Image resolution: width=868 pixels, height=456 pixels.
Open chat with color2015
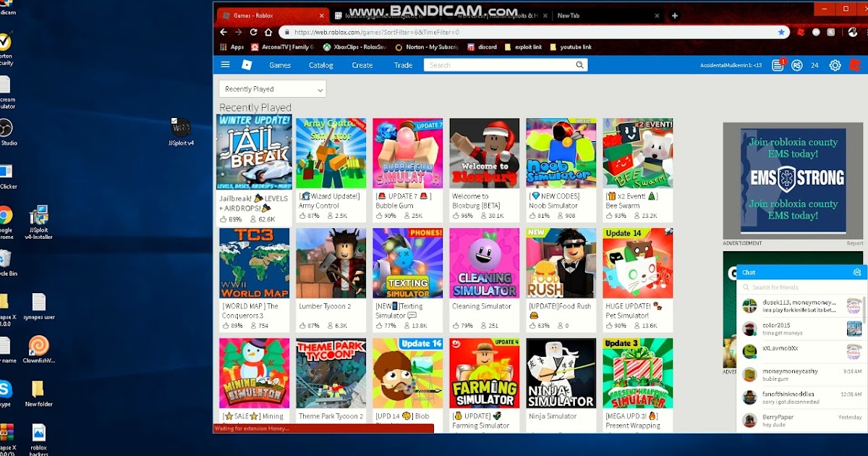[801, 329]
